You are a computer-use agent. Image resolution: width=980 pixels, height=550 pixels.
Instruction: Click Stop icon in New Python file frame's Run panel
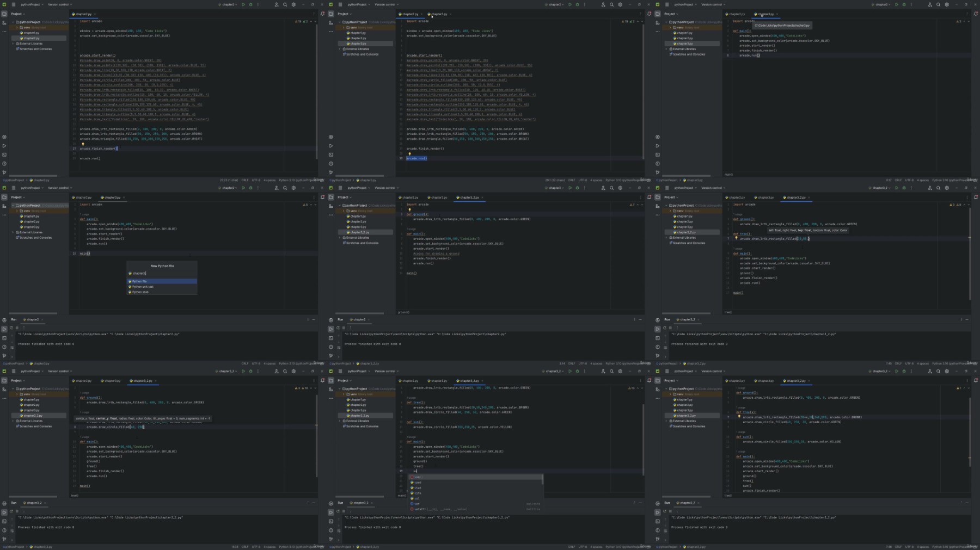tap(17, 328)
